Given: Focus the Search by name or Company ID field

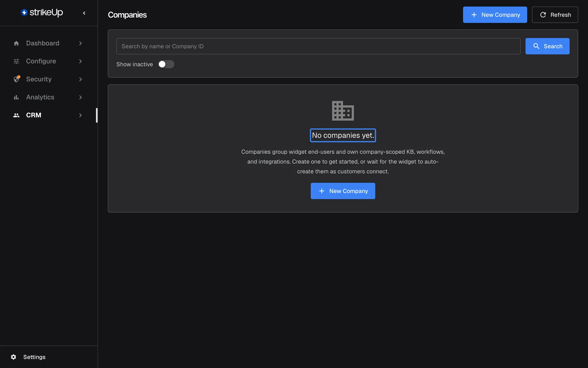Looking at the screenshot, I should [318, 46].
